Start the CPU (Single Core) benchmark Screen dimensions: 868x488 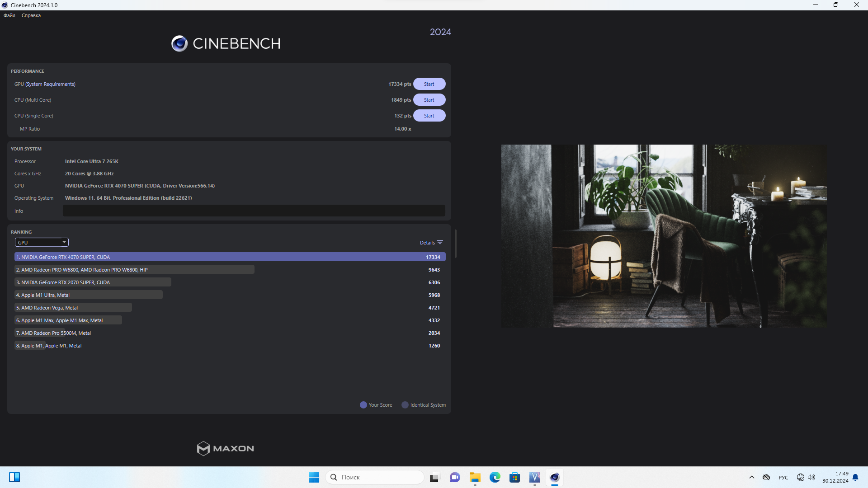click(x=429, y=116)
